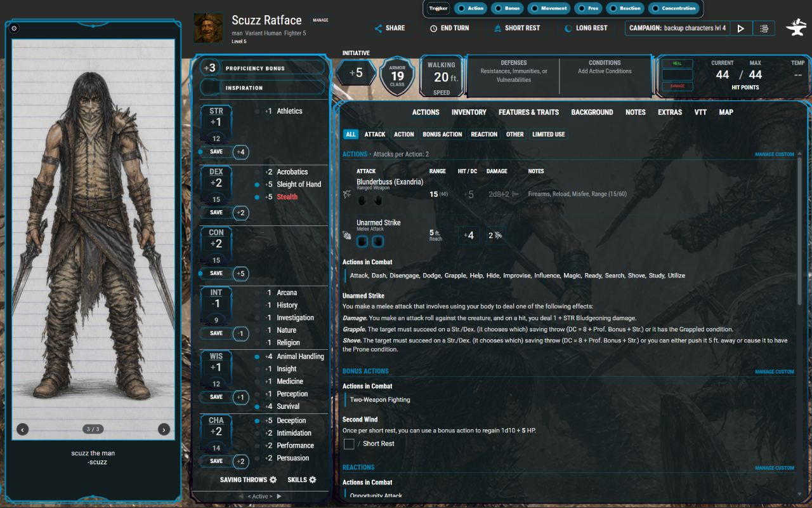This screenshot has width=812, height=508.
Task: Roll the Strength saving throw +4
Action: click(x=240, y=152)
